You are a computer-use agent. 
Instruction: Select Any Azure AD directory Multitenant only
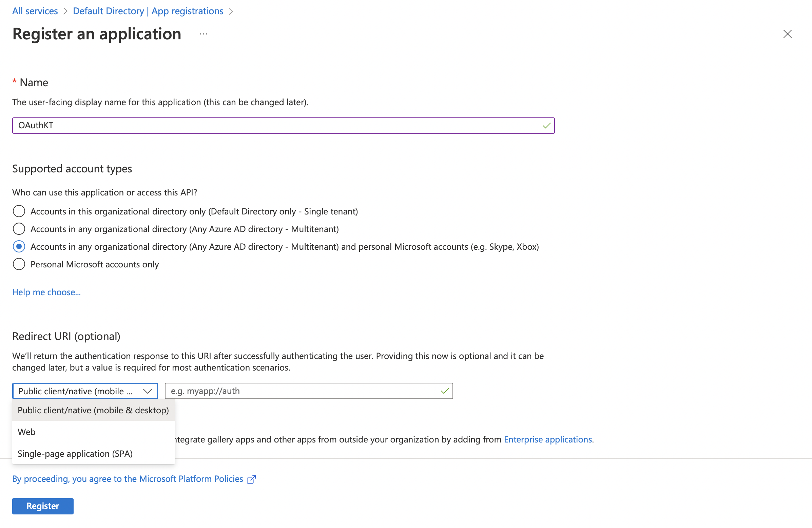coord(19,229)
